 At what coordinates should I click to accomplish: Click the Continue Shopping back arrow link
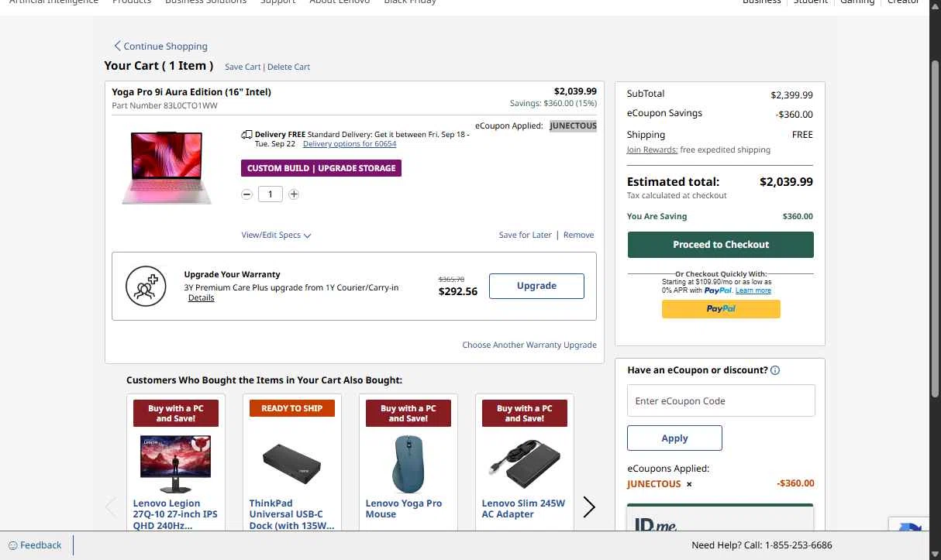pos(160,46)
